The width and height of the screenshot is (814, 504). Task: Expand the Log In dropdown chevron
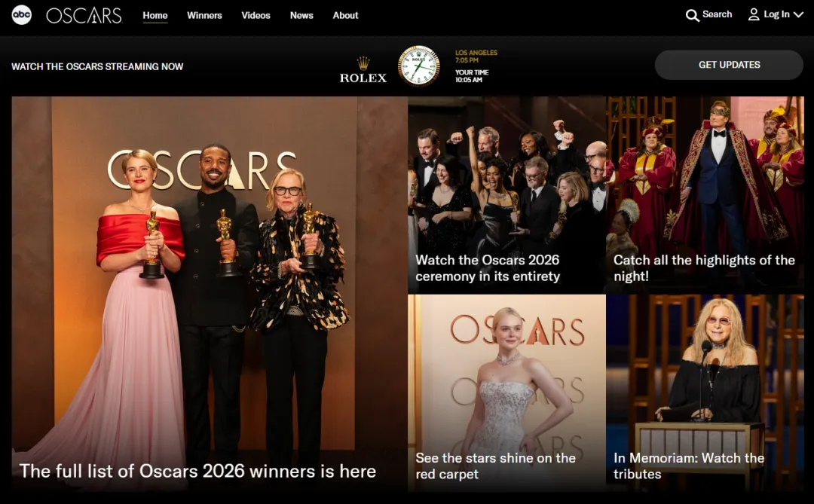[798, 15]
